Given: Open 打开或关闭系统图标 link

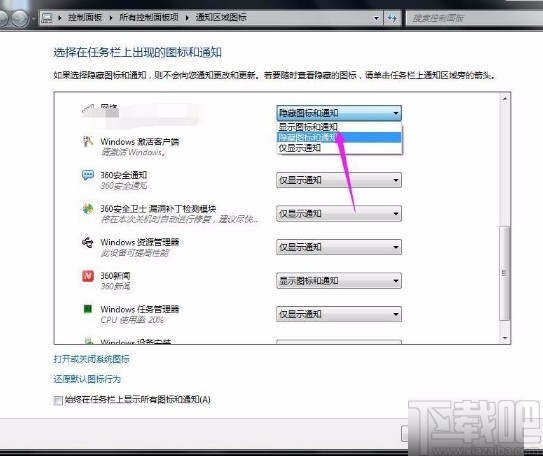Looking at the screenshot, I should (x=91, y=359).
